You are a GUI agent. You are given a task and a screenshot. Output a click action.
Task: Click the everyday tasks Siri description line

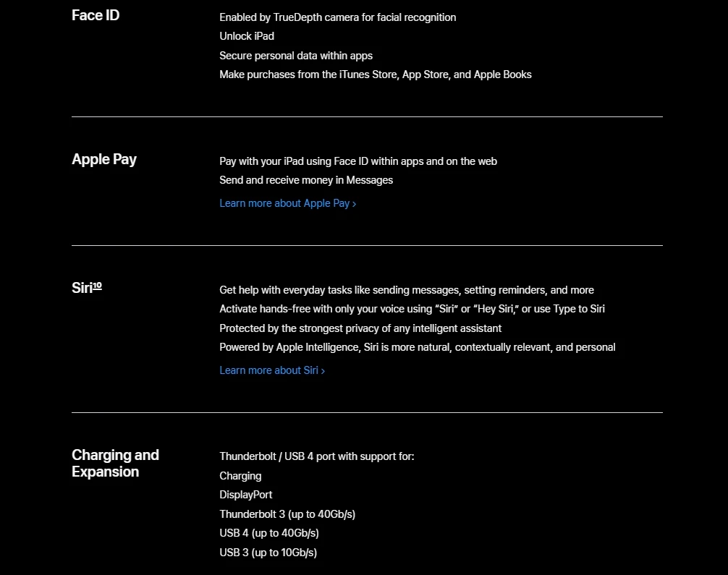pyautogui.click(x=406, y=290)
